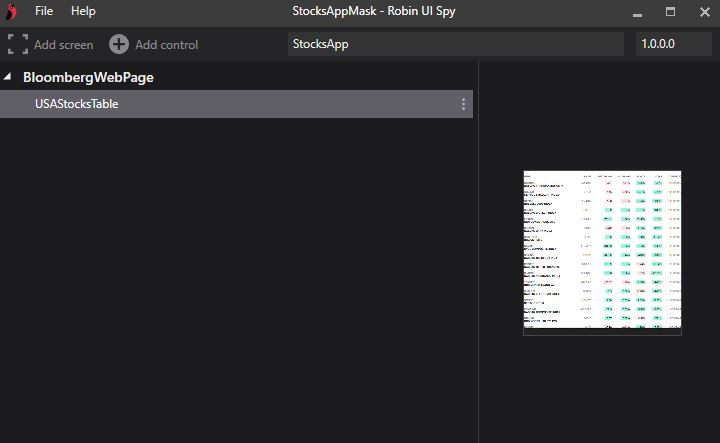Click the Add control text label
Image resolution: width=720 pixels, height=443 pixels.
pyautogui.click(x=166, y=45)
